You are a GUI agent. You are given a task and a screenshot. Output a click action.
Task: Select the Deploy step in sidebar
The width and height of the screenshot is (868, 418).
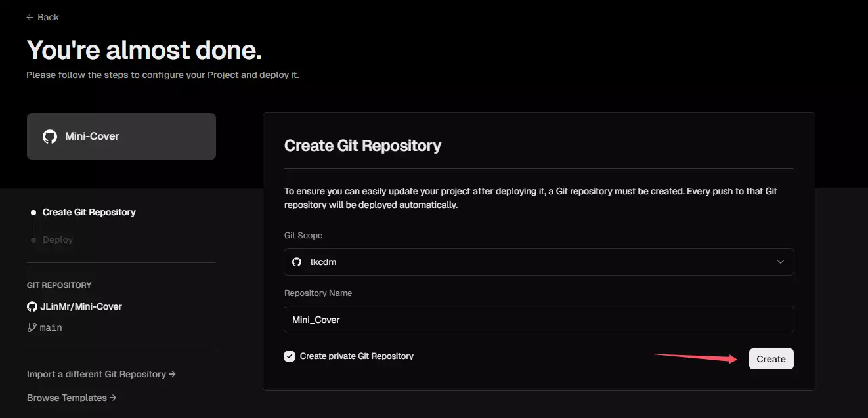(58, 240)
